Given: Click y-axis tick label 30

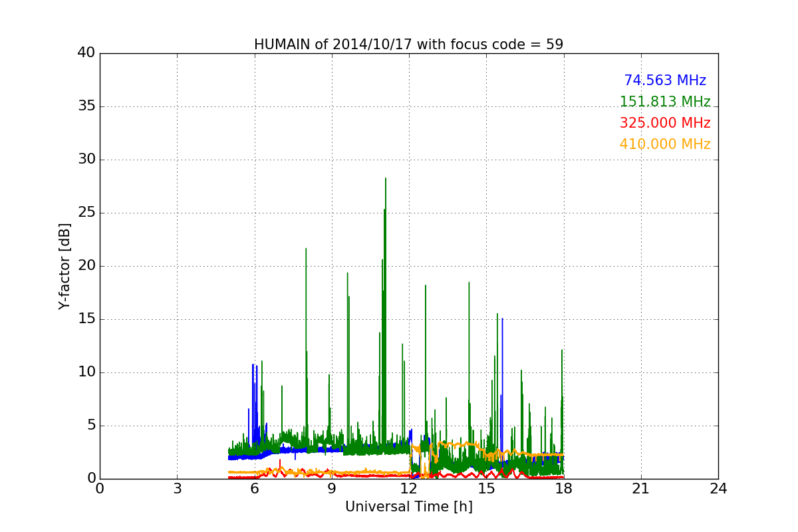Looking at the screenshot, I should tap(86, 160).
